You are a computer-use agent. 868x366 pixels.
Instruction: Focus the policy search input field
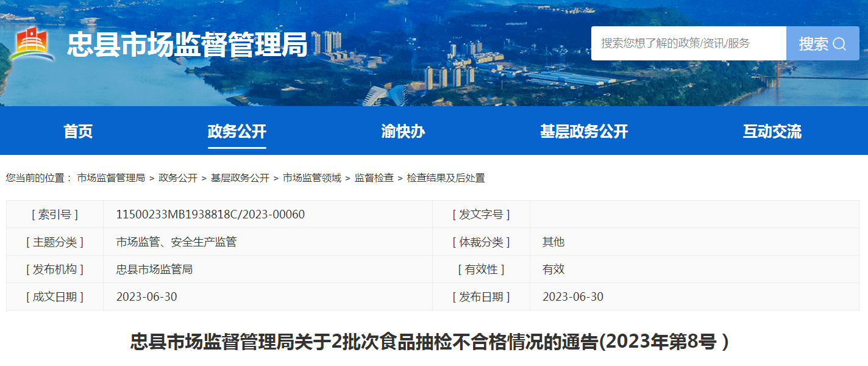tap(689, 43)
